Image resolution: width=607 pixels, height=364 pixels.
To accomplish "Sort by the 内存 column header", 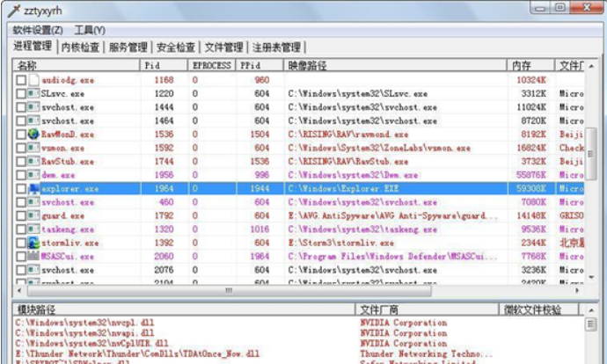I will (x=530, y=65).
